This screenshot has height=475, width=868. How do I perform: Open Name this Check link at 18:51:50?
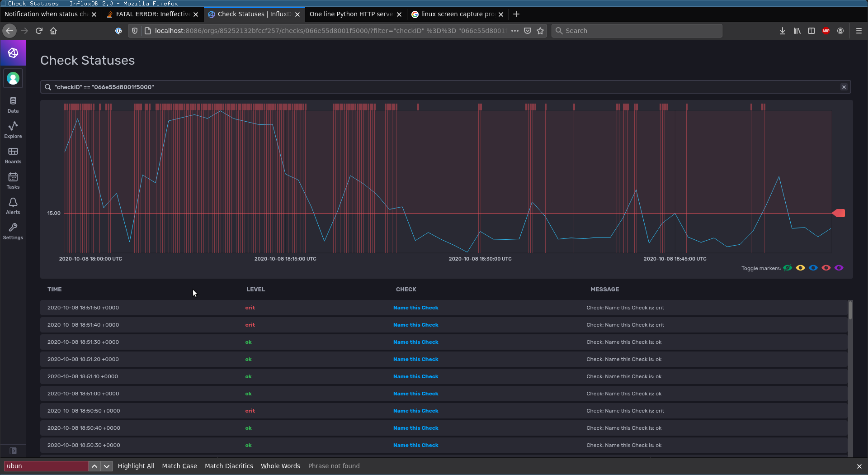(415, 308)
